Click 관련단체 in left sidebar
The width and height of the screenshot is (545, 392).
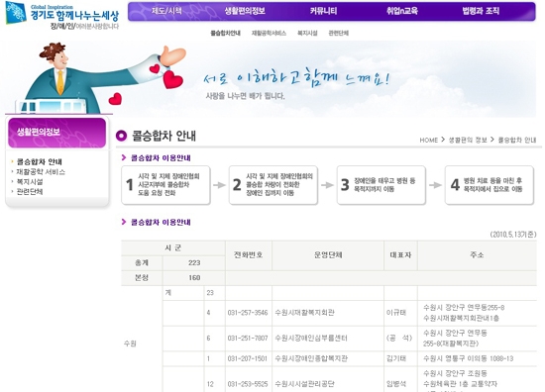coord(30,192)
